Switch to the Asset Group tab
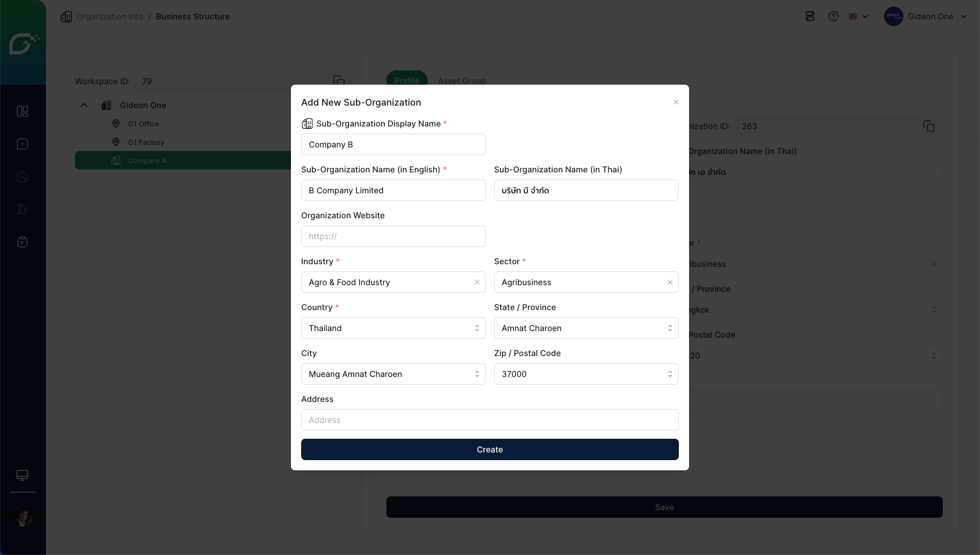980x555 pixels. click(461, 81)
